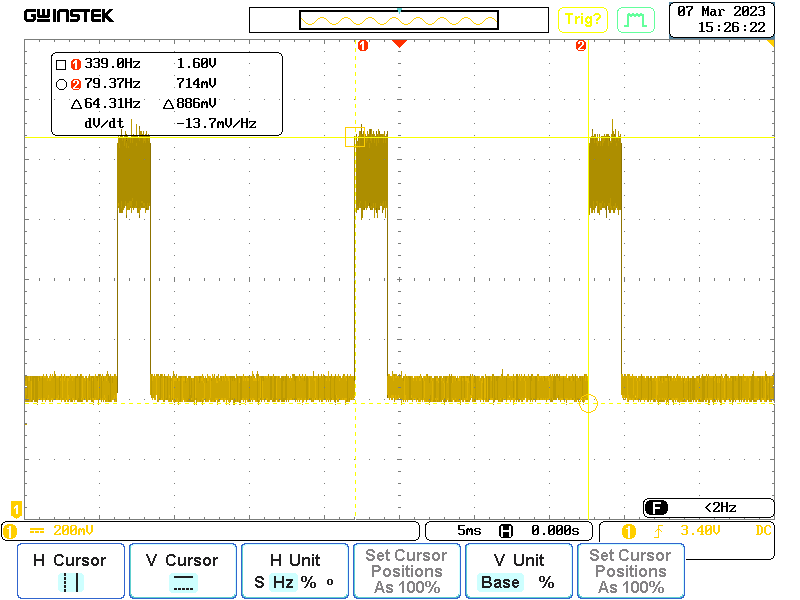The width and height of the screenshot is (800, 600).
Task: Click the square cursor 1 marker on waveform
Action: point(355,137)
